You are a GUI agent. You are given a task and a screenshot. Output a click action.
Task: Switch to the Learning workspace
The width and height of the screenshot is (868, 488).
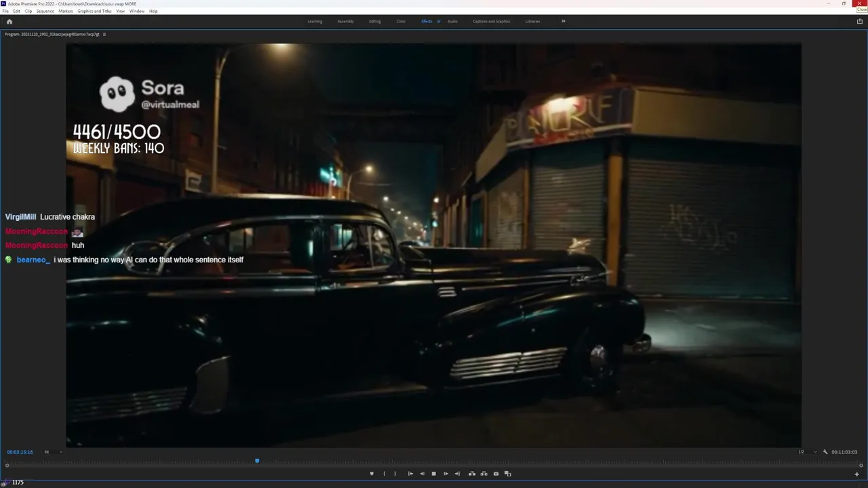pyautogui.click(x=315, y=21)
